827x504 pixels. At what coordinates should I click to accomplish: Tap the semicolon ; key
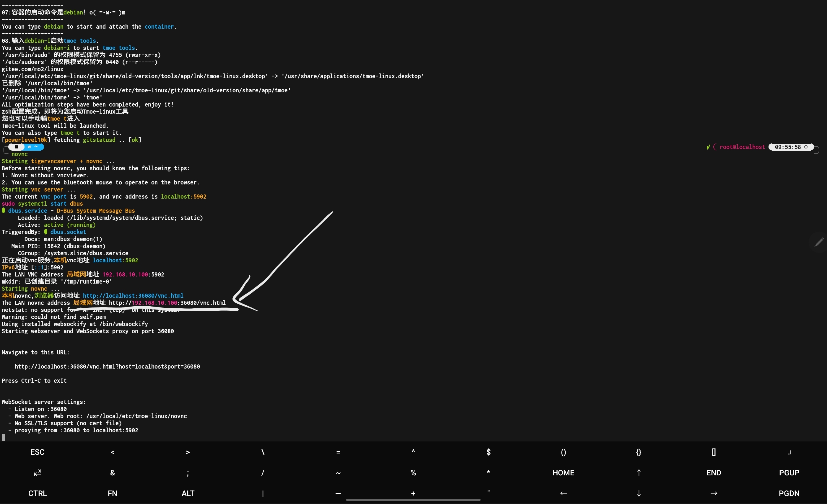click(188, 473)
